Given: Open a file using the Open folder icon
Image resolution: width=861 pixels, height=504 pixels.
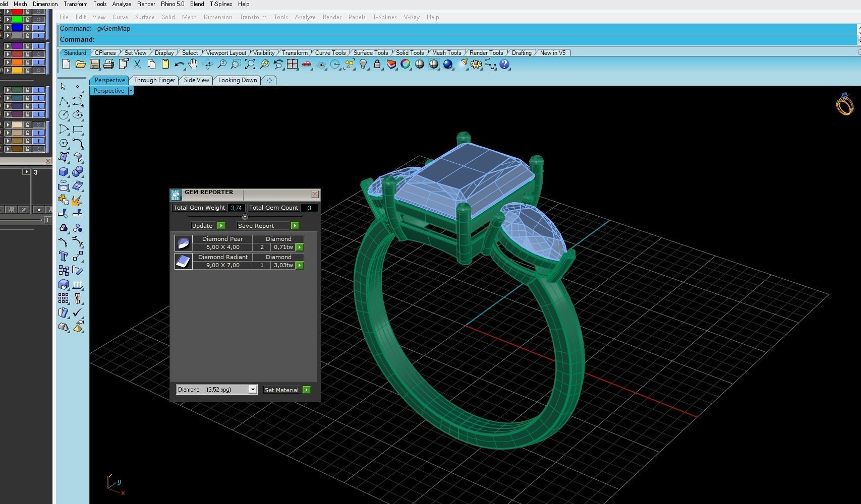Looking at the screenshot, I should (81, 64).
